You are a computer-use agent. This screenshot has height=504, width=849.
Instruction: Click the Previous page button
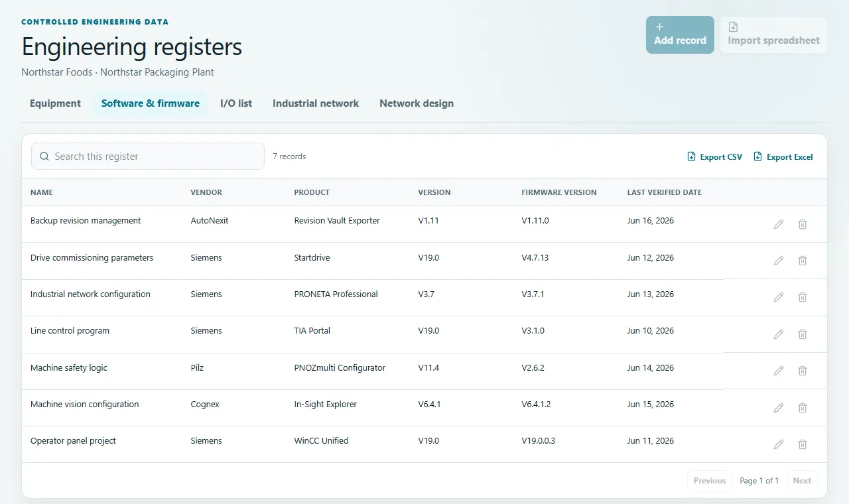710,481
